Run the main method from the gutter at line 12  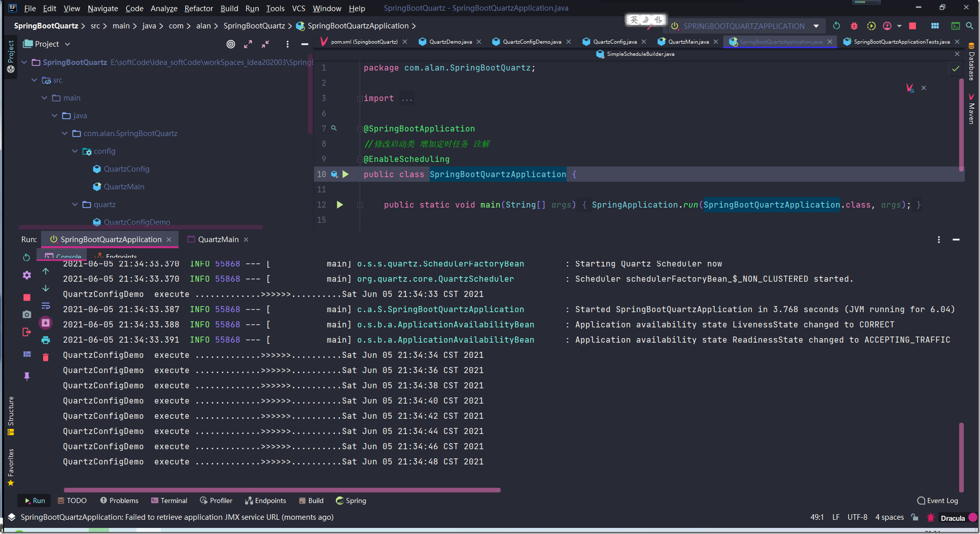(x=340, y=205)
